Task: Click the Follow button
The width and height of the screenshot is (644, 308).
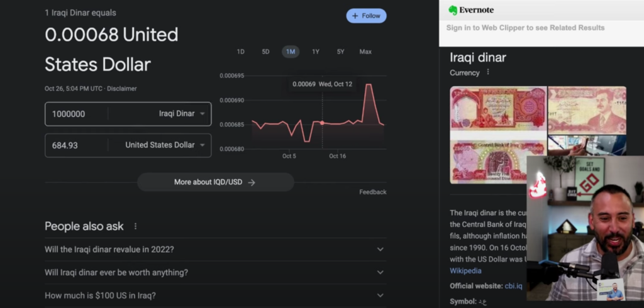Action: click(366, 16)
